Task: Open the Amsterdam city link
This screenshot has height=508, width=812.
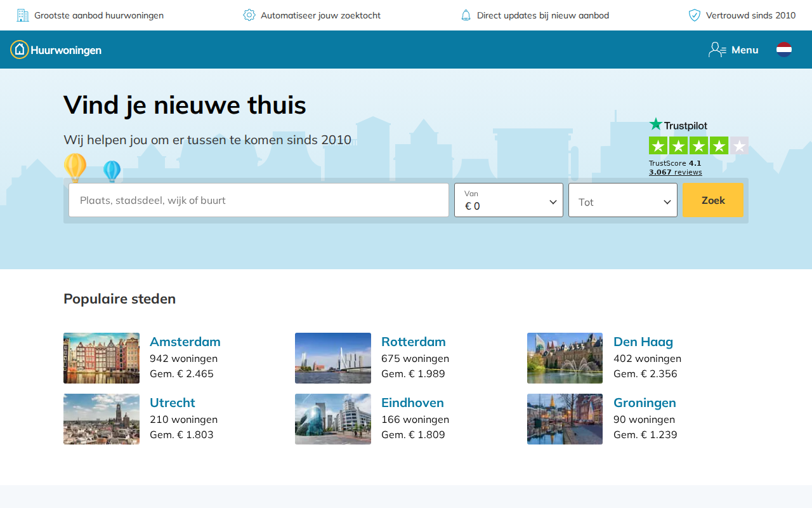Action: click(185, 342)
